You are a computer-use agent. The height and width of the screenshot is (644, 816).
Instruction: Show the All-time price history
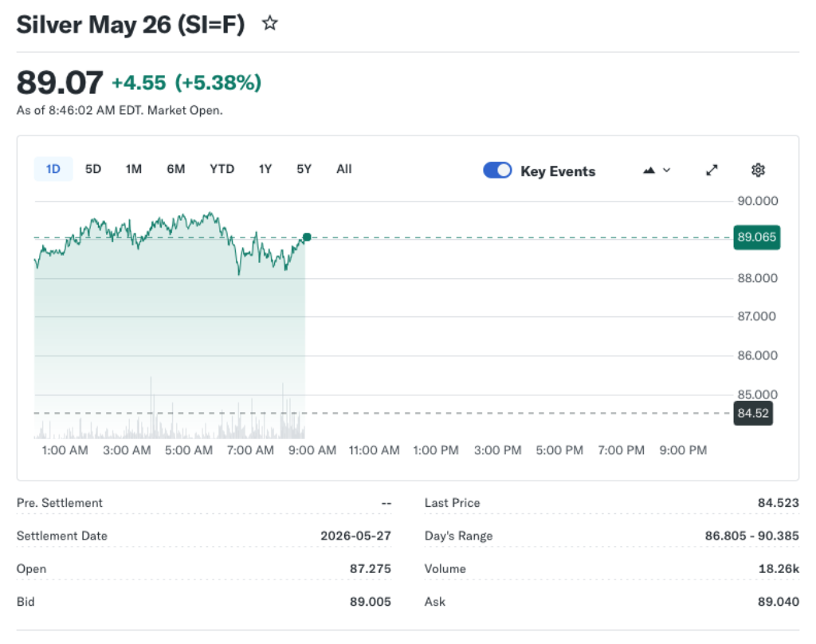pyautogui.click(x=343, y=169)
